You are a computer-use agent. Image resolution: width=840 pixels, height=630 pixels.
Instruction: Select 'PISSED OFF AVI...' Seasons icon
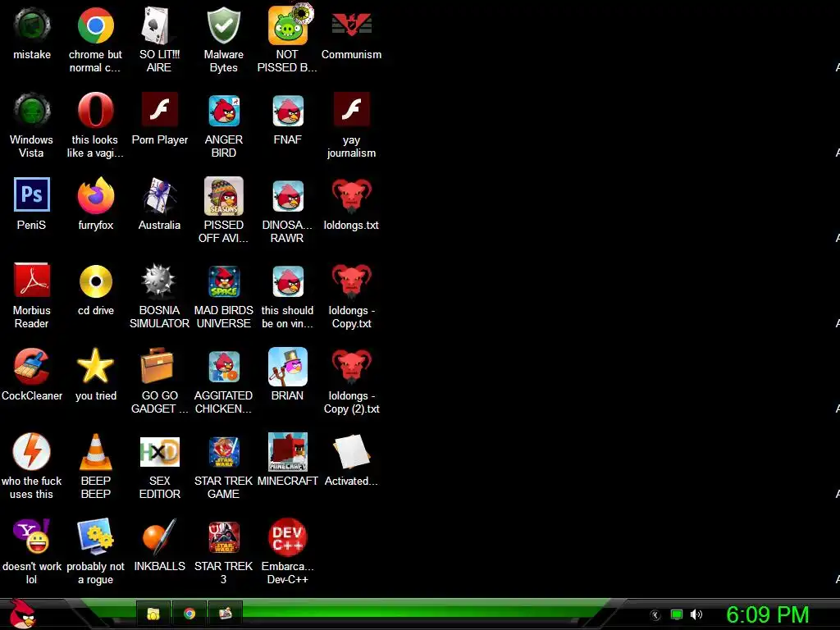pos(223,196)
